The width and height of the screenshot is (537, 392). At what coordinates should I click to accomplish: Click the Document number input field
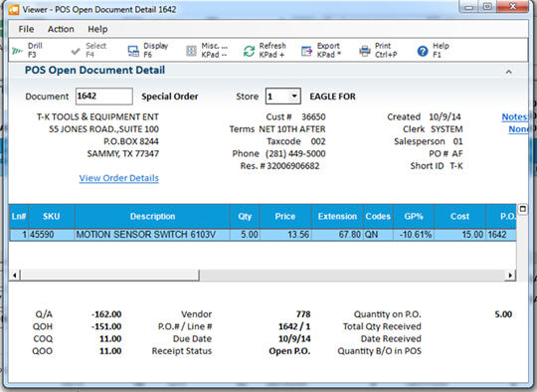point(104,96)
